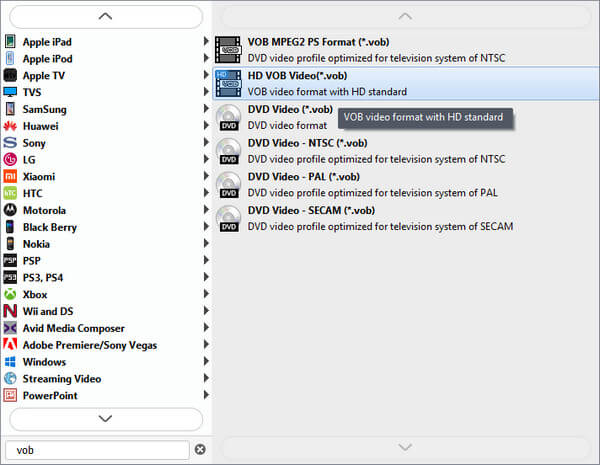Screen dimensions: 600x465
Task: Click the Apple iPod device icon
Action: (10, 58)
